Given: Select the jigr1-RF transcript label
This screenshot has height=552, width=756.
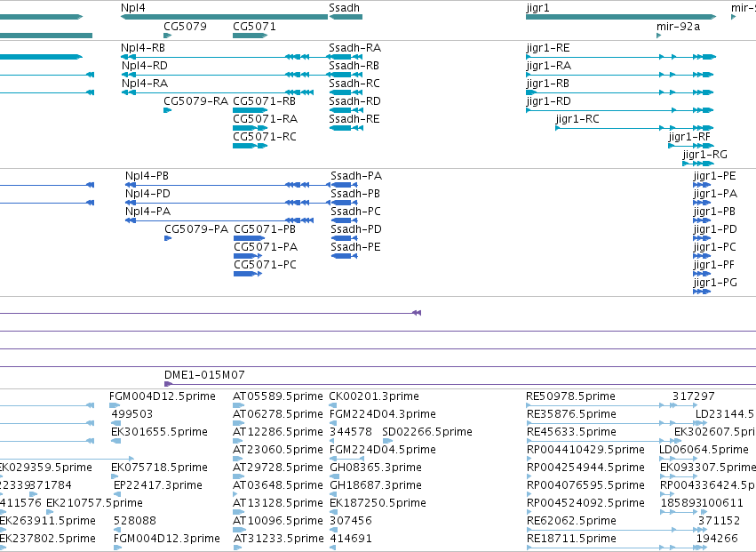Looking at the screenshot, I should 689,138.
